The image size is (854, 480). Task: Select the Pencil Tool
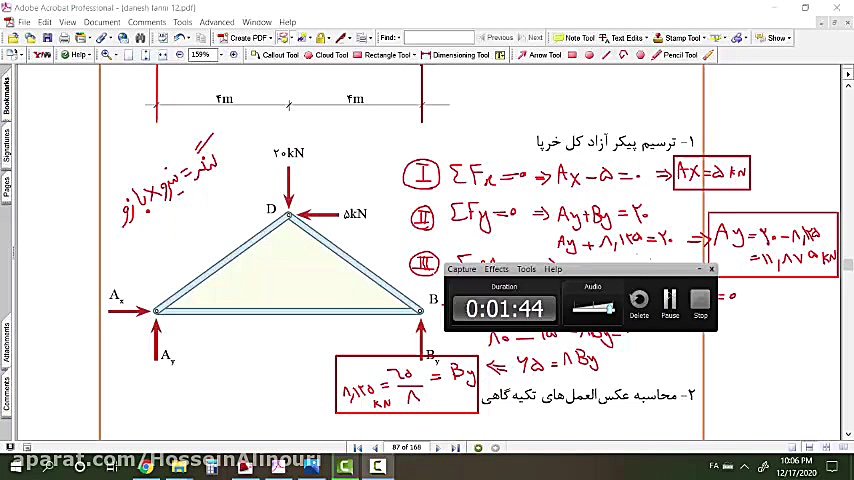tap(675, 55)
